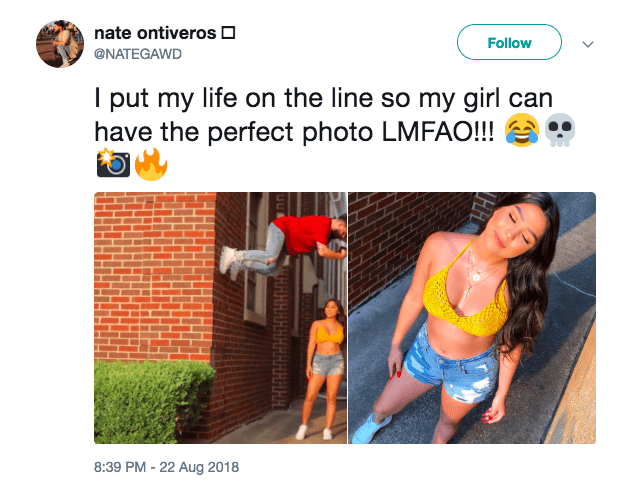Open the display name nate ontiveros
Image resolution: width=633 pixels, height=485 pixels.
tap(155, 33)
